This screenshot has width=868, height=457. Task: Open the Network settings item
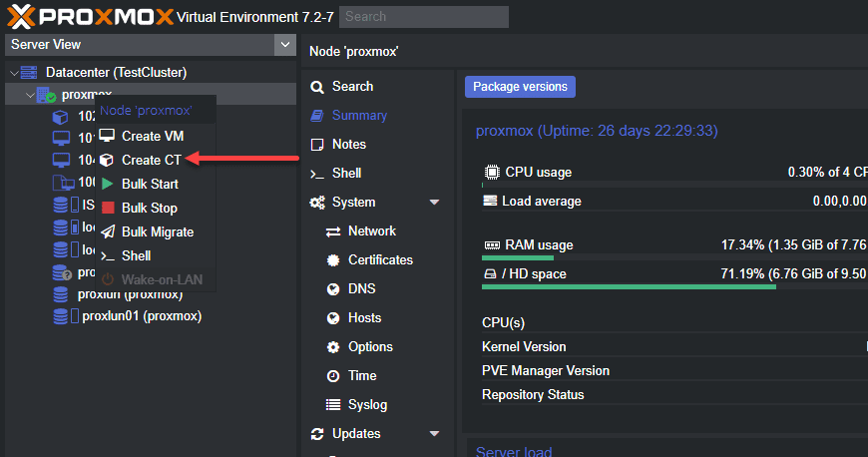click(371, 231)
